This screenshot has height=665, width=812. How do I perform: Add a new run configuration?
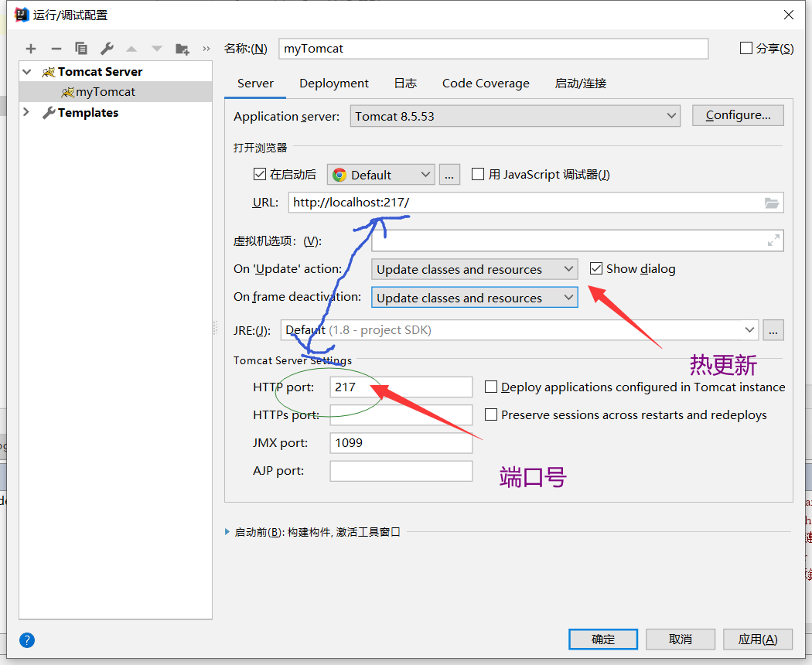tap(31, 49)
